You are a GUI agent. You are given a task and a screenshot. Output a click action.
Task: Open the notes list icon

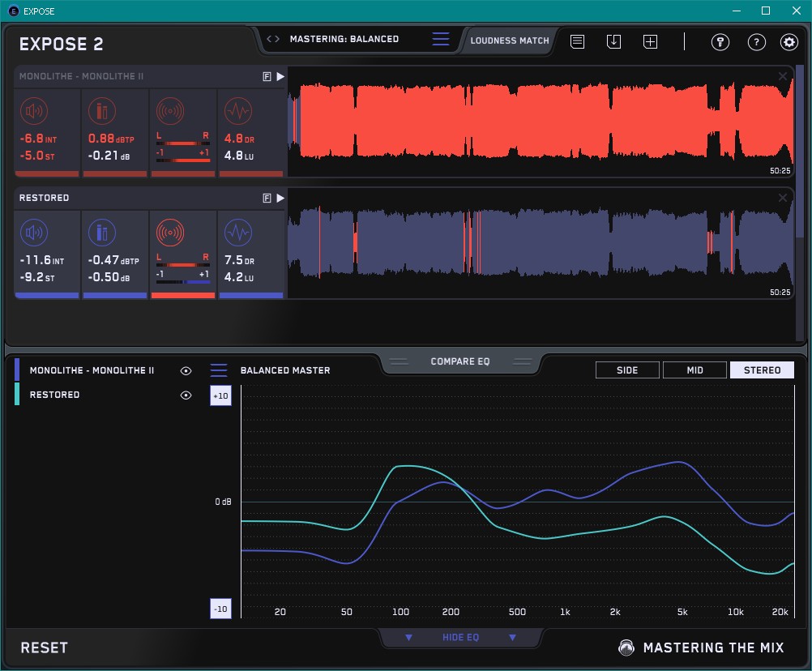[x=577, y=41]
